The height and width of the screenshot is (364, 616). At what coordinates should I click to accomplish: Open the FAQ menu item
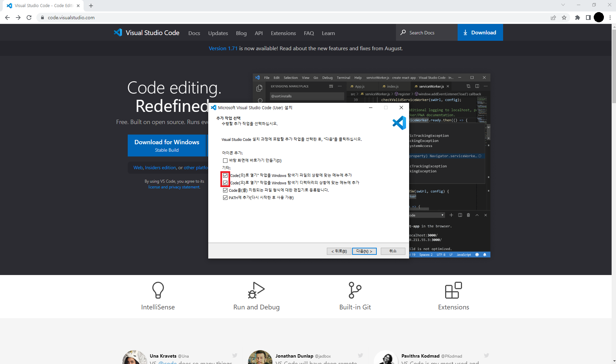[309, 33]
